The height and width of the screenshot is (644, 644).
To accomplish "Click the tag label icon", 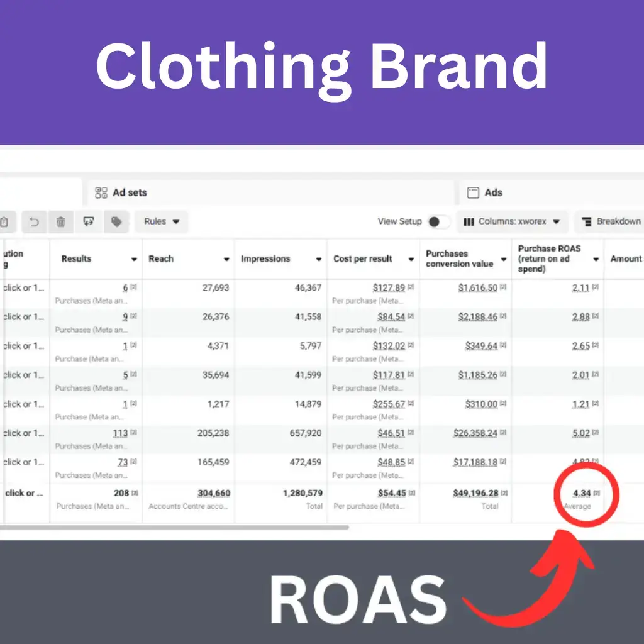I will [116, 222].
